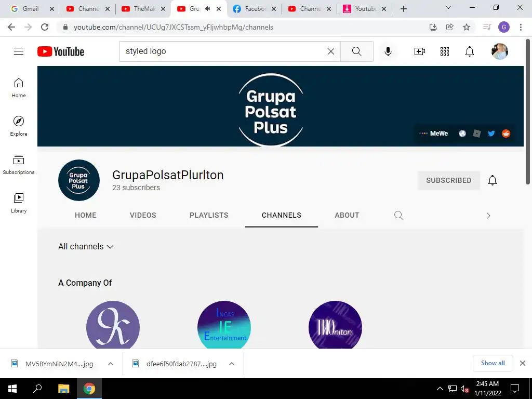
Task: Bookmark this page with star icon
Action: pyautogui.click(x=467, y=27)
